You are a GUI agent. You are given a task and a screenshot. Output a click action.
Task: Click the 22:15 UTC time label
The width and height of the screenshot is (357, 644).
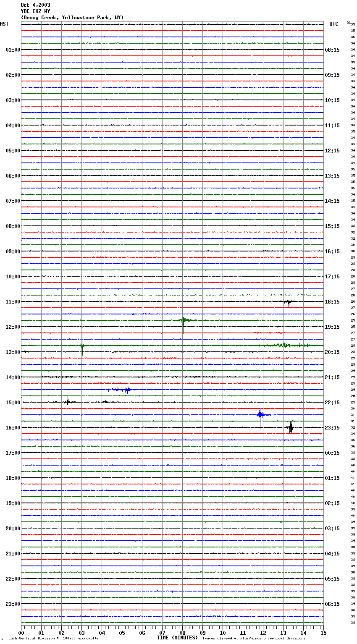coord(332,403)
